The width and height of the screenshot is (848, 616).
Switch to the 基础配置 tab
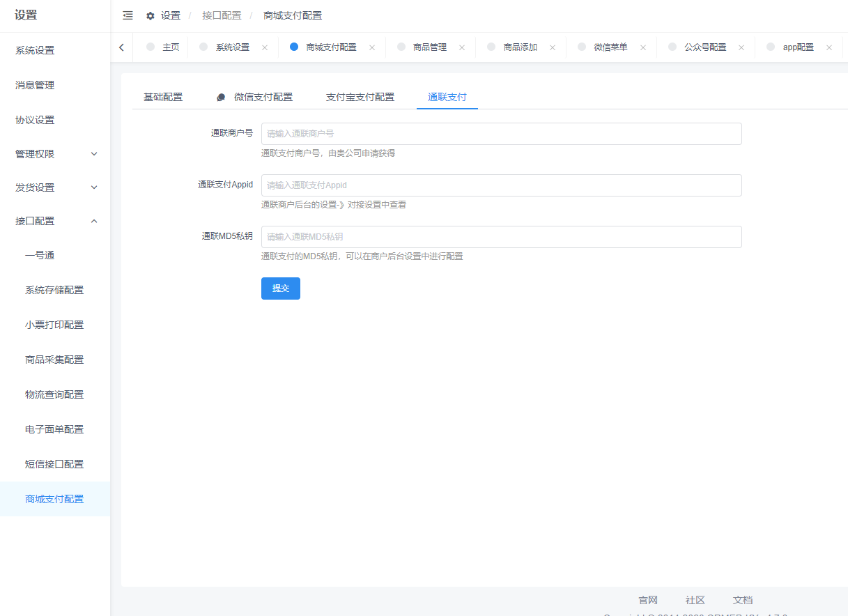click(163, 97)
